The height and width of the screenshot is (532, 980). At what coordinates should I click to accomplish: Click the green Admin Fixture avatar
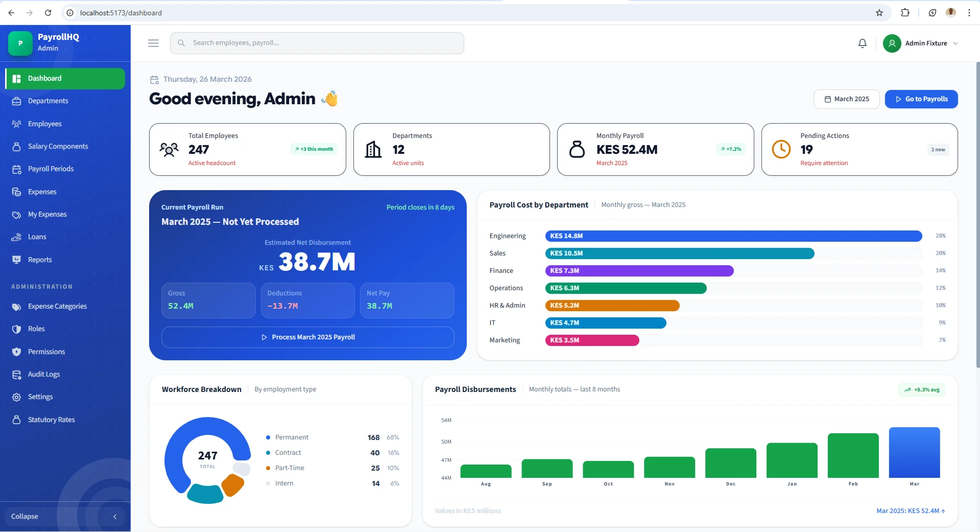[892, 43]
